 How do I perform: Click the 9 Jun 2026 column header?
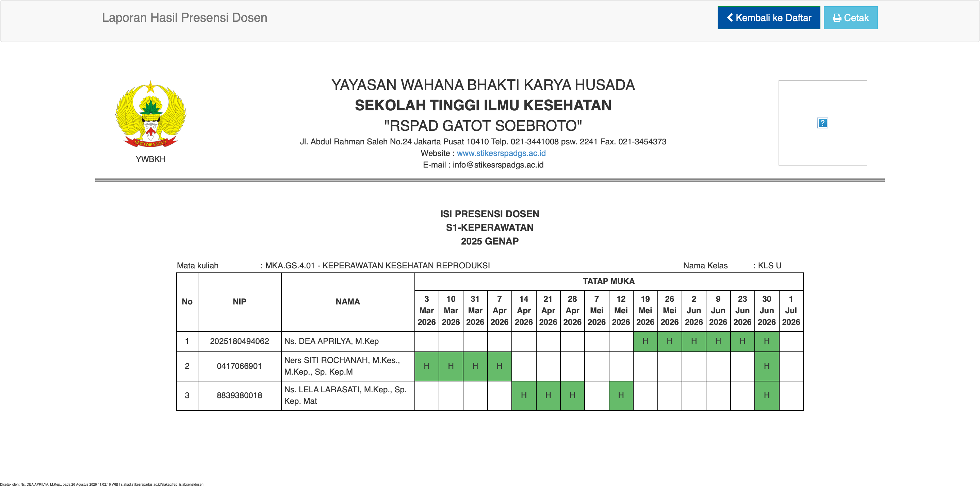[x=718, y=311]
